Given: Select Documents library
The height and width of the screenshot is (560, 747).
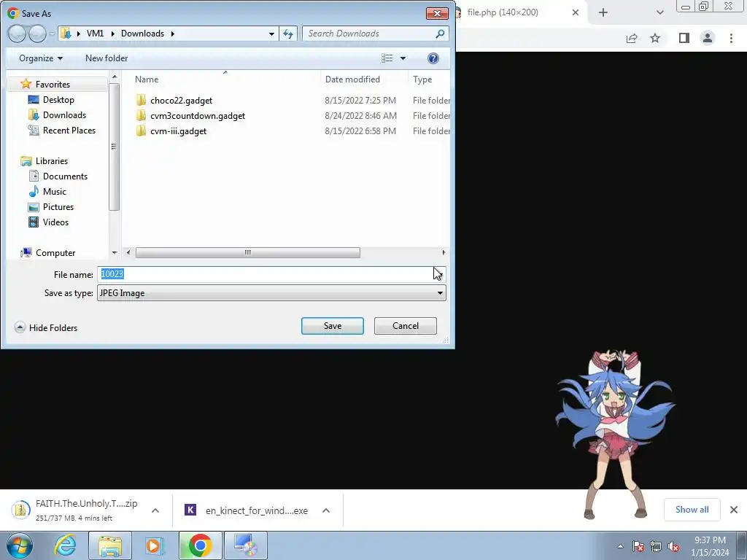Looking at the screenshot, I should tap(65, 176).
